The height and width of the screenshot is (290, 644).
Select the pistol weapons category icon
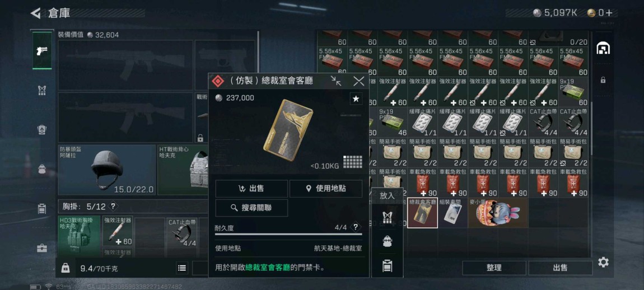tap(42, 50)
